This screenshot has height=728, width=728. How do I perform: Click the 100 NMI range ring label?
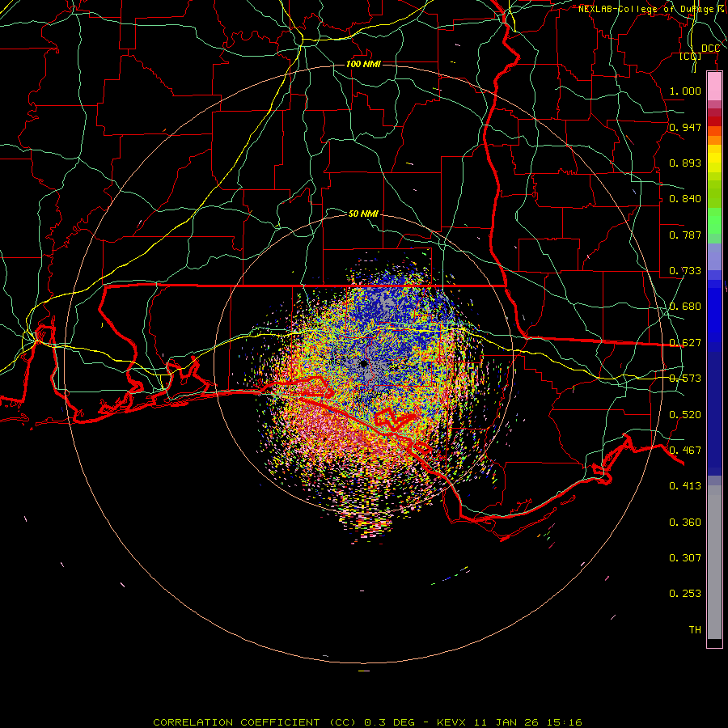[363, 64]
